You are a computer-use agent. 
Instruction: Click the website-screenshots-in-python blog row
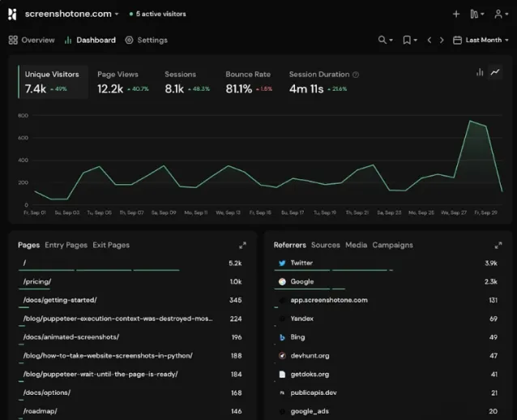[x=130, y=356]
